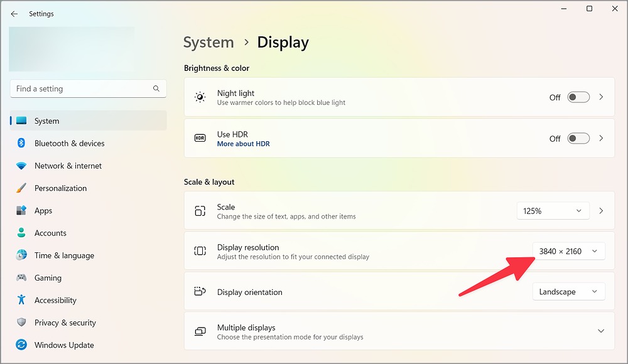Click the Display orientation row label
The width and height of the screenshot is (628, 364).
249,292
